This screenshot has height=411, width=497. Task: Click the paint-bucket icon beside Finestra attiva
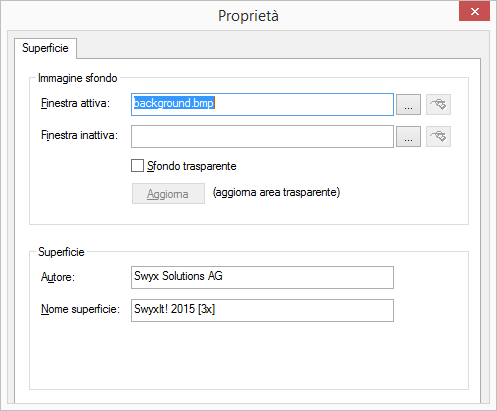[x=438, y=104]
